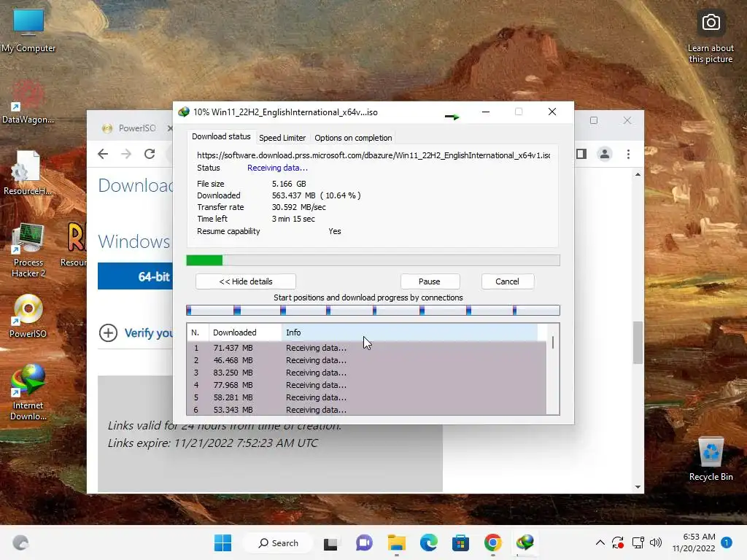Open Microsoft Store from taskbar
Viewport: 747px width, 560px height.
(x=461, y=542)
